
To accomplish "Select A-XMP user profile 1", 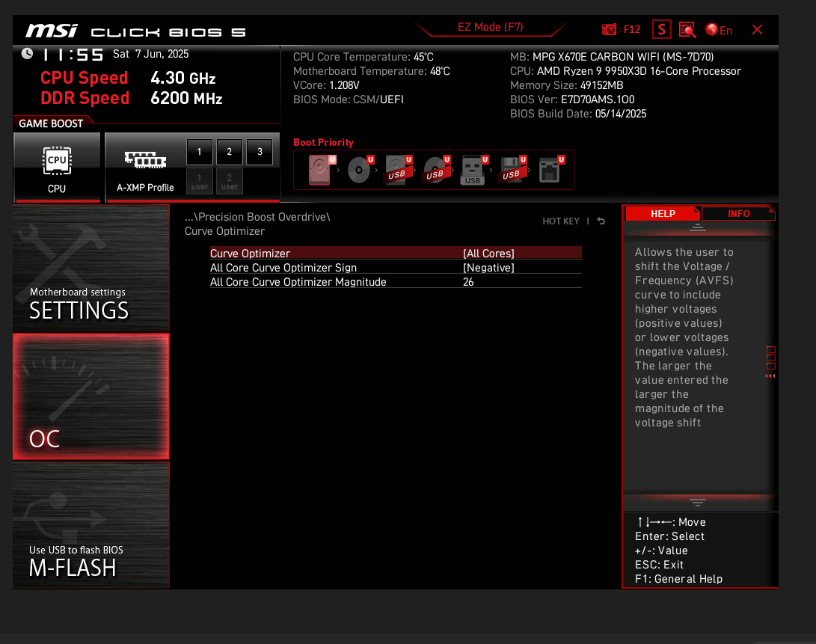I will 199,181.
